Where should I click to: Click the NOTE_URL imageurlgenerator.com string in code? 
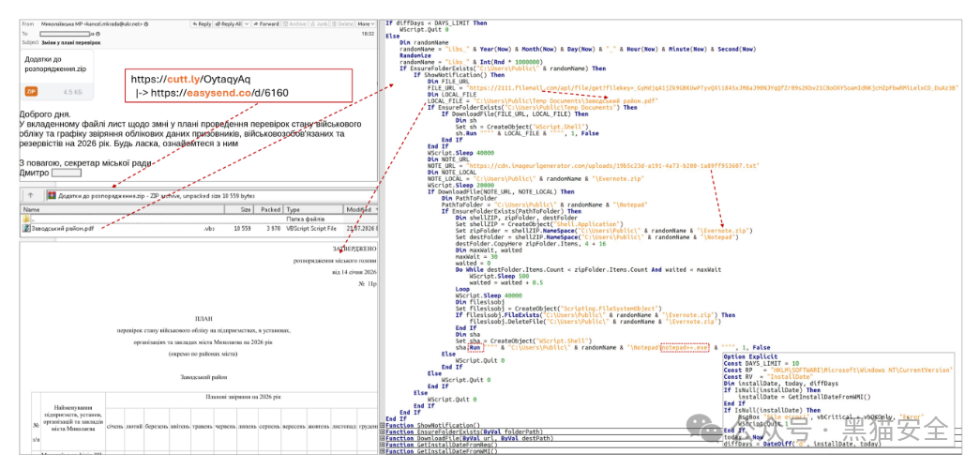[x=613, y=166]
